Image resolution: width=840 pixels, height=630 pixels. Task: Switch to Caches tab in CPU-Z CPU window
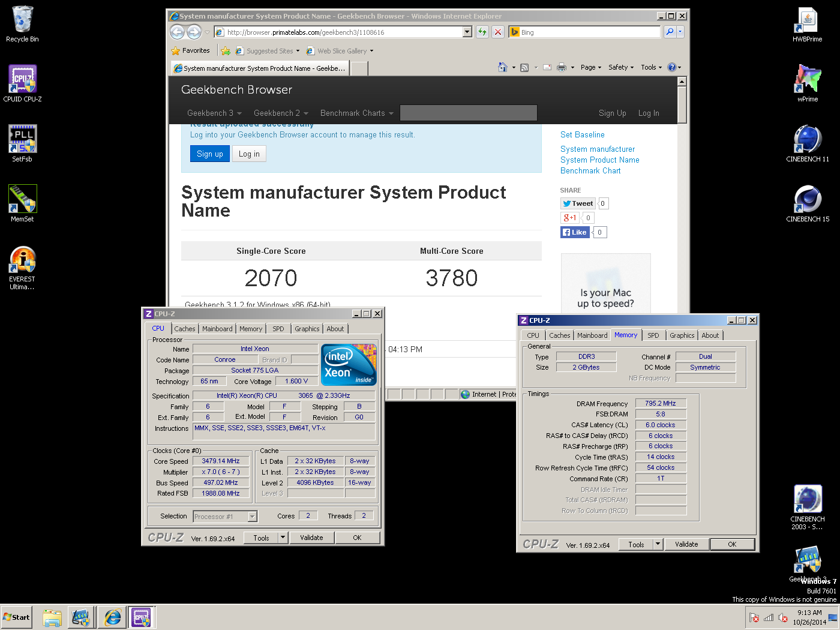pos(185,329)
